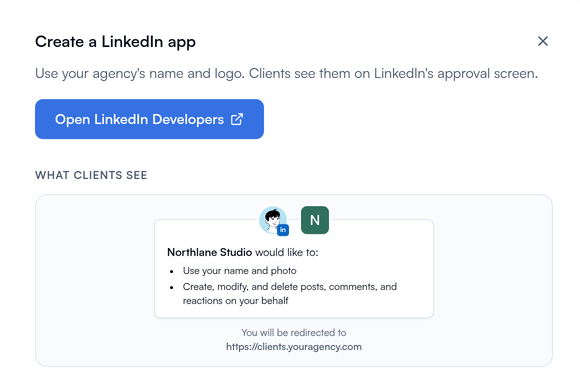Viewport: 580px width, 383px height.
Task: Click 'You will be redirected to' text
Action: pyautogui.click(x=294, y=333)
